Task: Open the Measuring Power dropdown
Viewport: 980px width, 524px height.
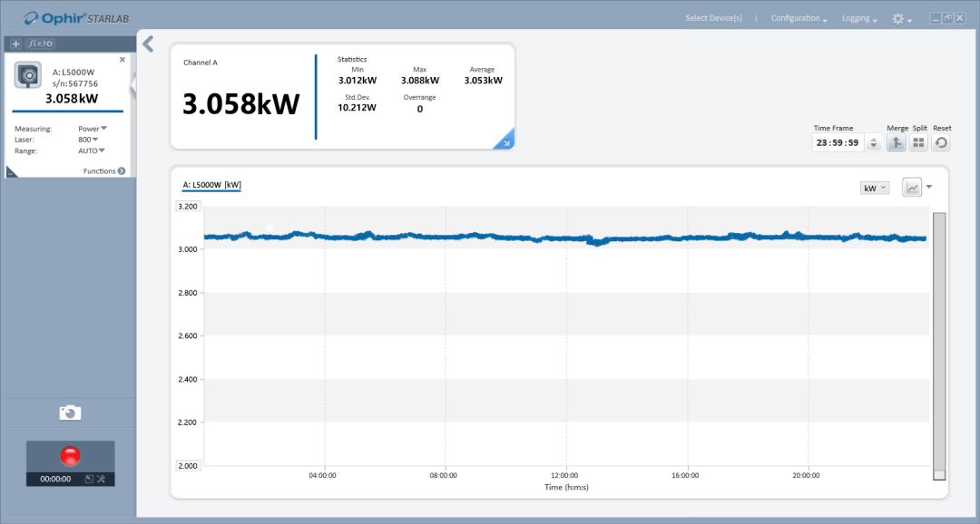Action: (93, 129)
